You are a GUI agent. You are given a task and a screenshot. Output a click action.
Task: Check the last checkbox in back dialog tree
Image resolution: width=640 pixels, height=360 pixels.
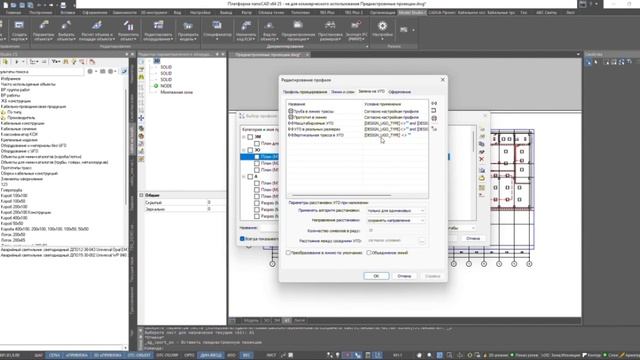pyautogui.click(x=257, y=216)
